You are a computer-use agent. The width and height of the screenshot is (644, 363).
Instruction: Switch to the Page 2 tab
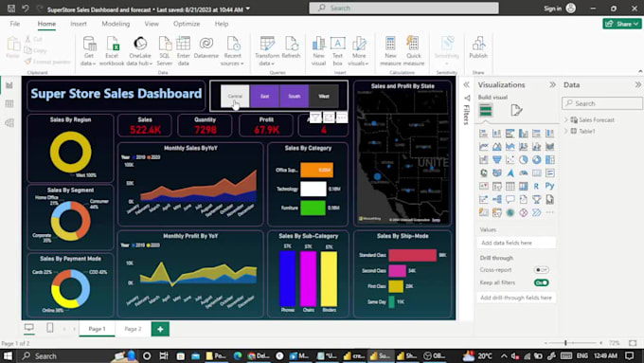[x=133, y=329]
